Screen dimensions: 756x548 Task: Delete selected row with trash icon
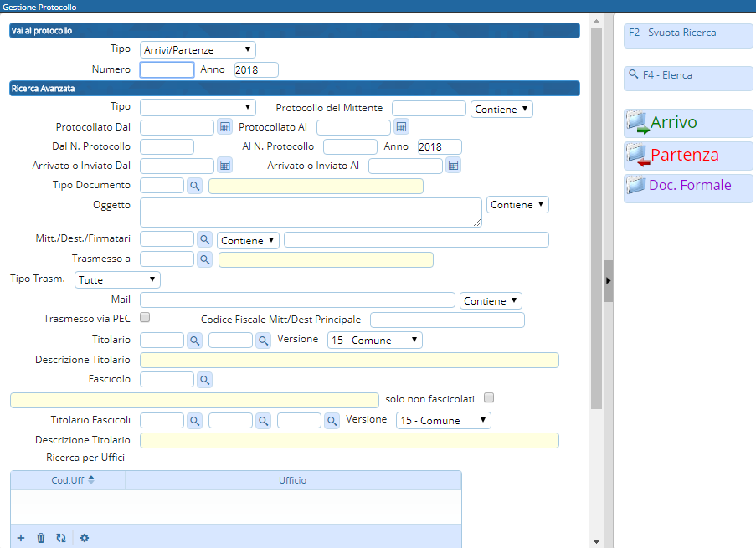click(x=40, y=538)
